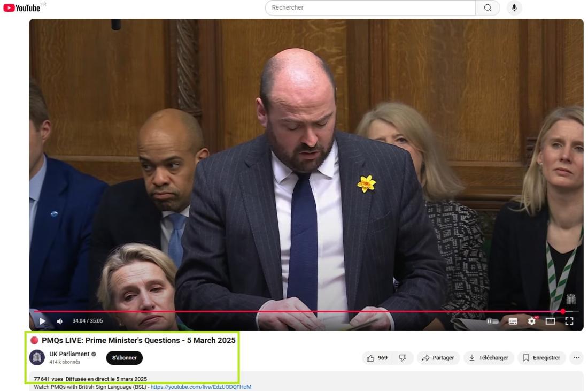This screenshot has width=588, height=391.
Task: Play the video with the play button
Action: tap(43, 321)
